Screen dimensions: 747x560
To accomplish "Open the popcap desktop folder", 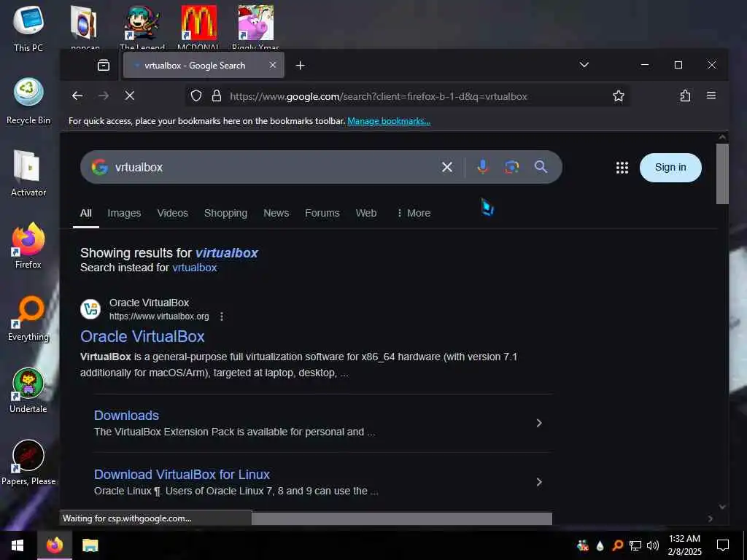I will point(85,28).
